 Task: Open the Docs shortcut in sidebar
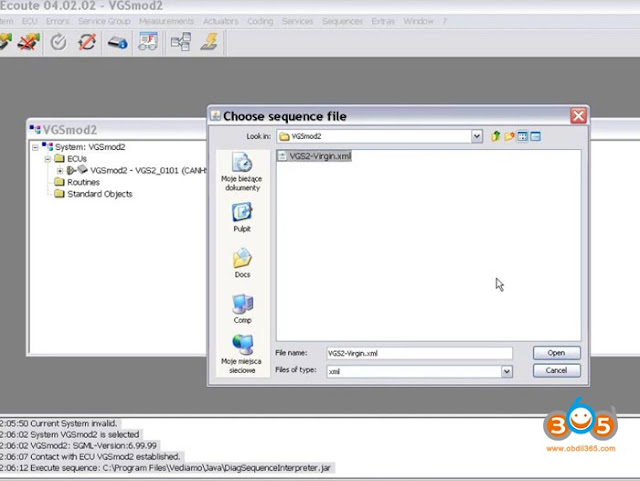pyautogui.click(x=242, y=263)
